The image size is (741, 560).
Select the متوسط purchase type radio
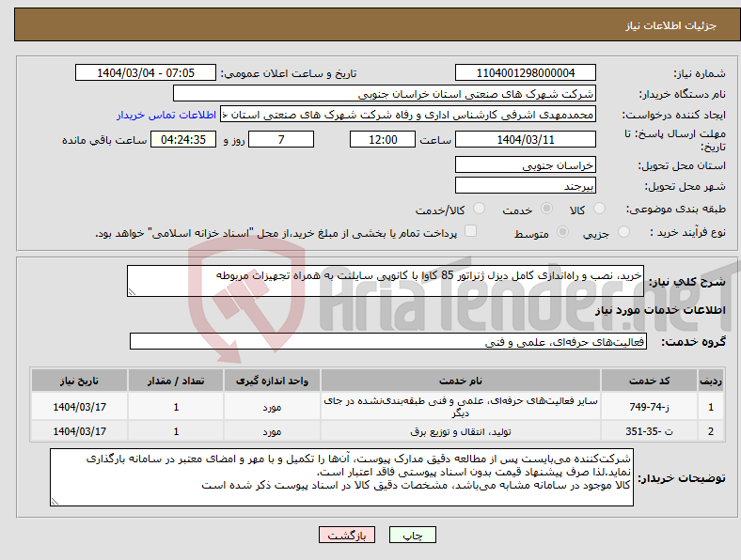[562, 231]
